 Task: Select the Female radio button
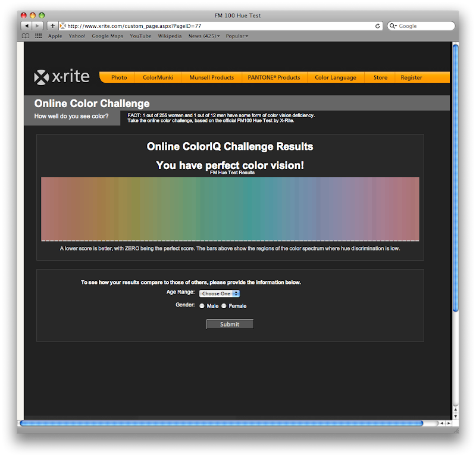224,306
